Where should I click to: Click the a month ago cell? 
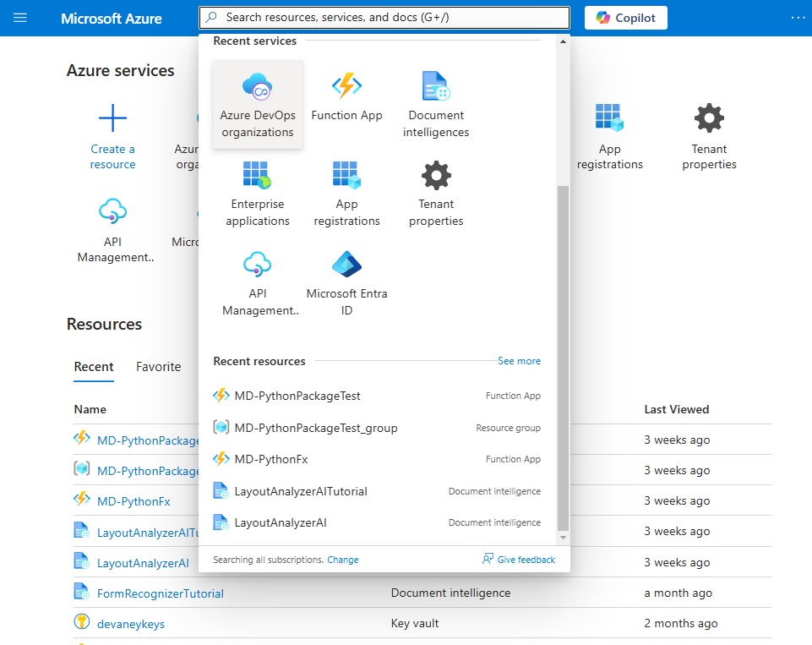point(678,593)
